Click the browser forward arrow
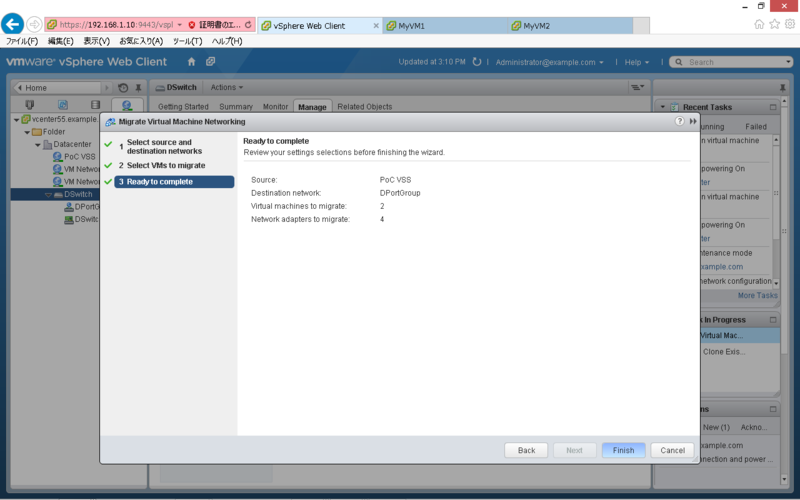This screenshot has width=800, height=500. coord(34,24)
